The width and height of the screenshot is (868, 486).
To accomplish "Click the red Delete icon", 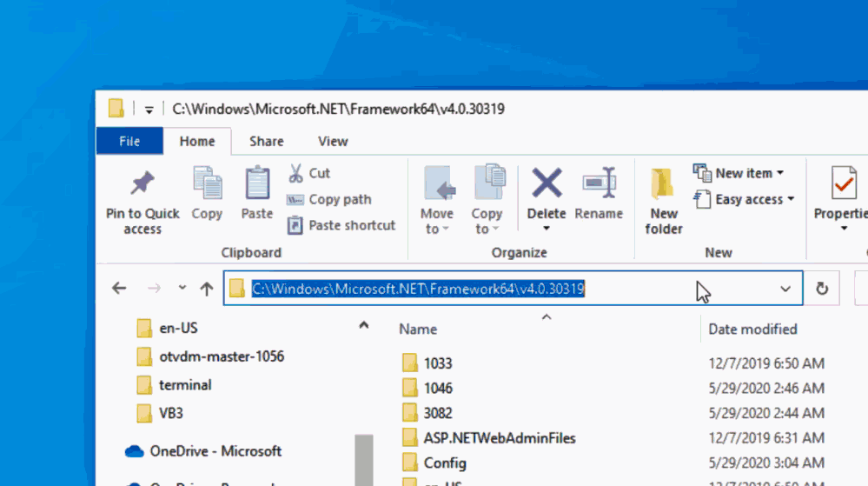I will coord(547,183).
